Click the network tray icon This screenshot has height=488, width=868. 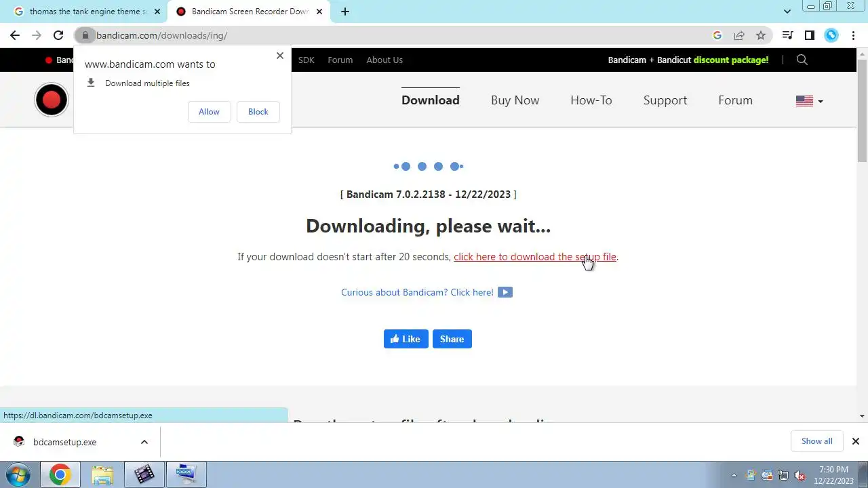783,475
